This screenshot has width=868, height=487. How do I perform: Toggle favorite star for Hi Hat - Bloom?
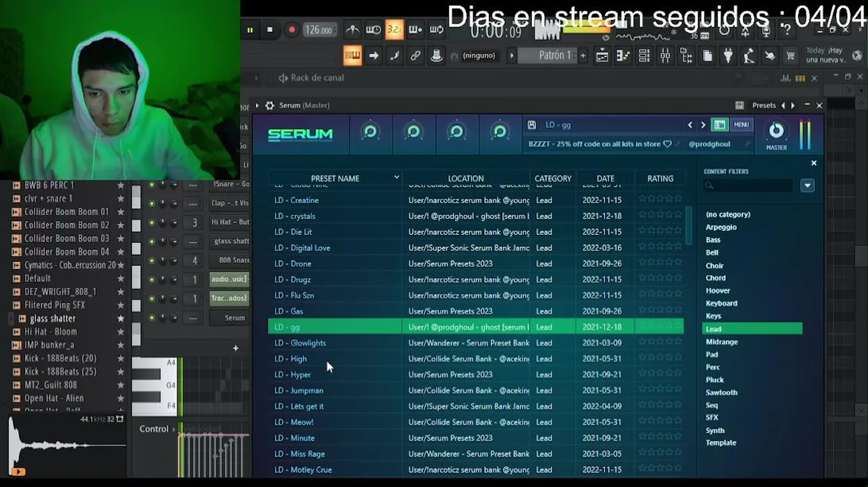coord(121,331)
